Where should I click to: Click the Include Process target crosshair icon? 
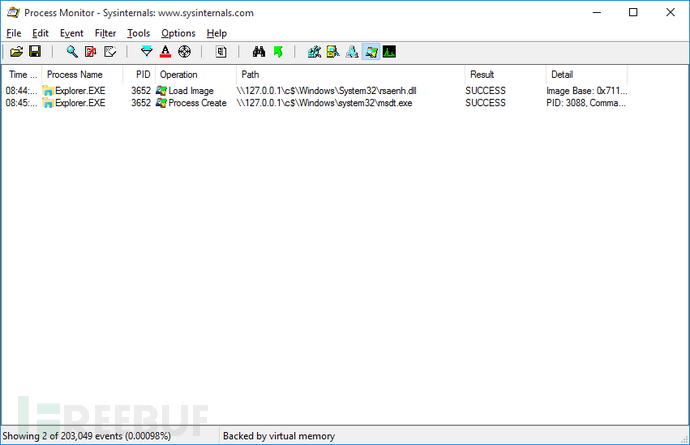tap(184, 52)
